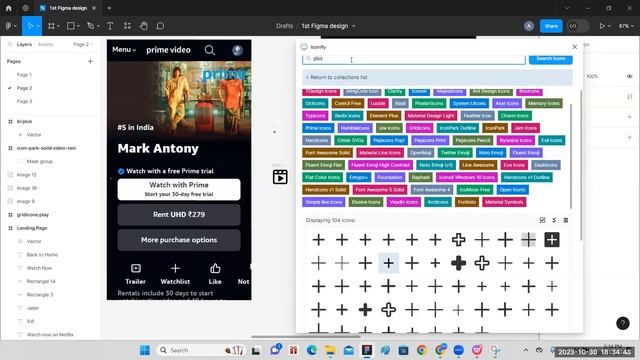Select the gridicons:play layer
Viewport: 640px width, 360px height.
(x=33, y=215)
